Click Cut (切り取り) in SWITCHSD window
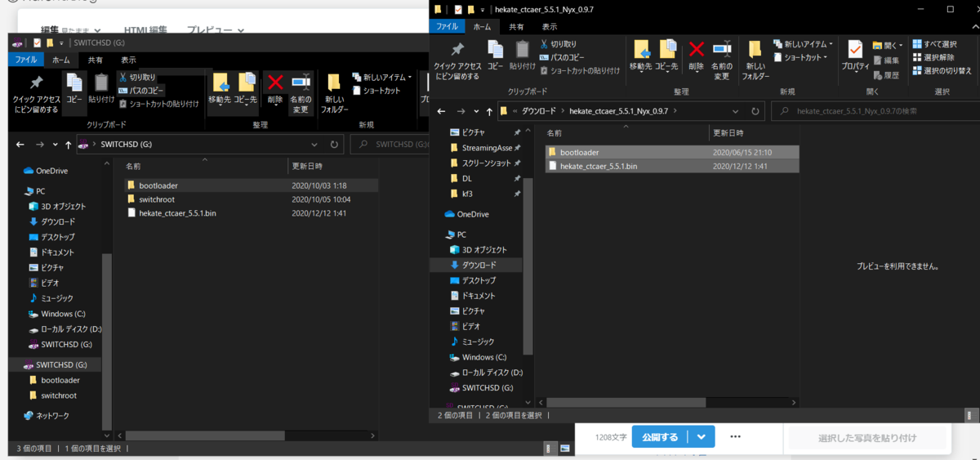 pos(136,77)
